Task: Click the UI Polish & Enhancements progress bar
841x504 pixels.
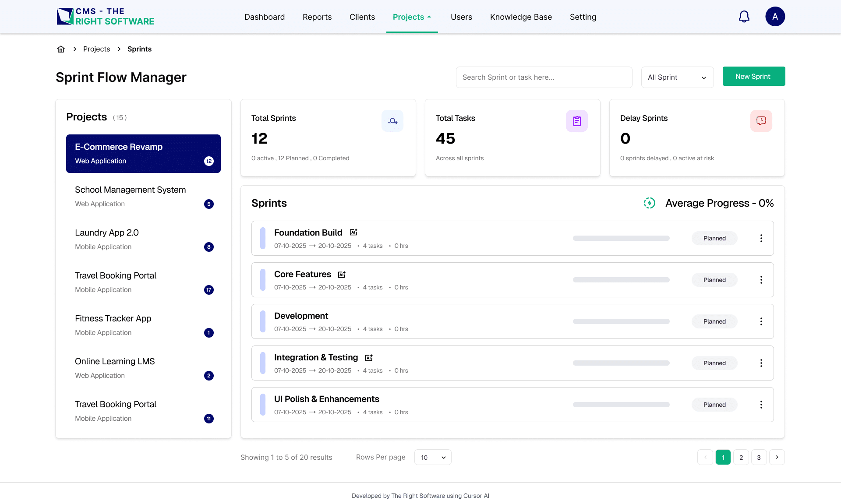Action: [621, 405]
